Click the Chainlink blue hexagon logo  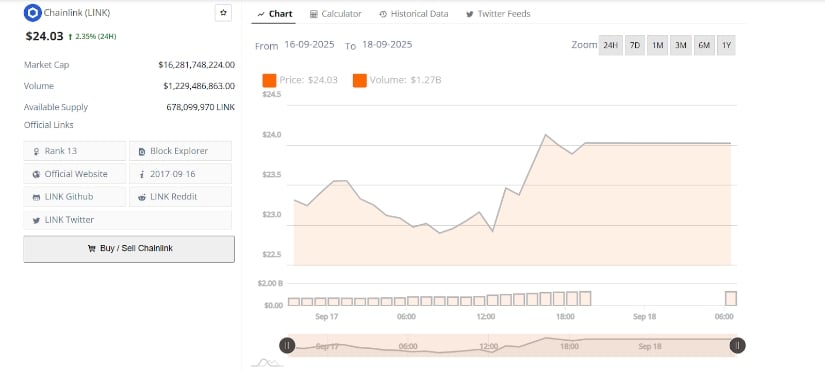coord(33,13)
